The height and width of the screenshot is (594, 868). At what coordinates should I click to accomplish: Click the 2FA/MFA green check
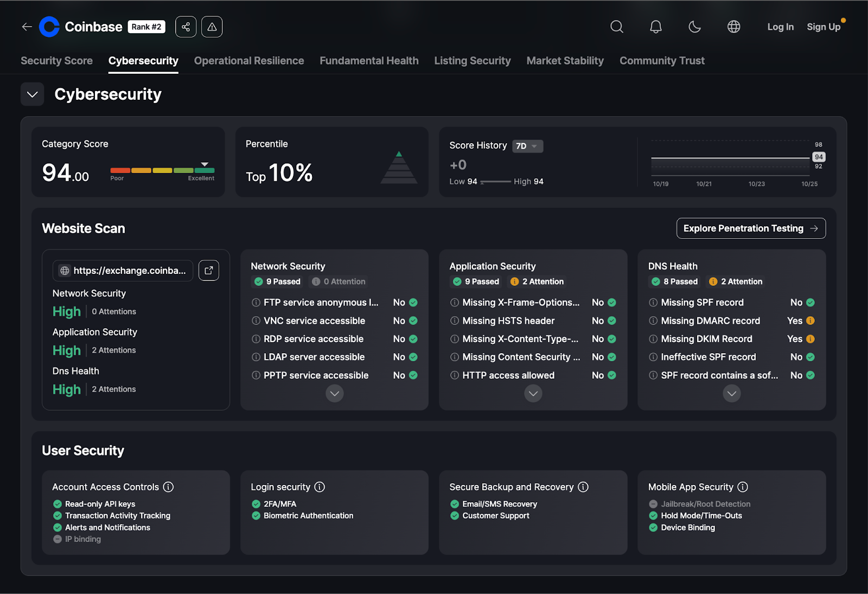[x=256, y=504]
